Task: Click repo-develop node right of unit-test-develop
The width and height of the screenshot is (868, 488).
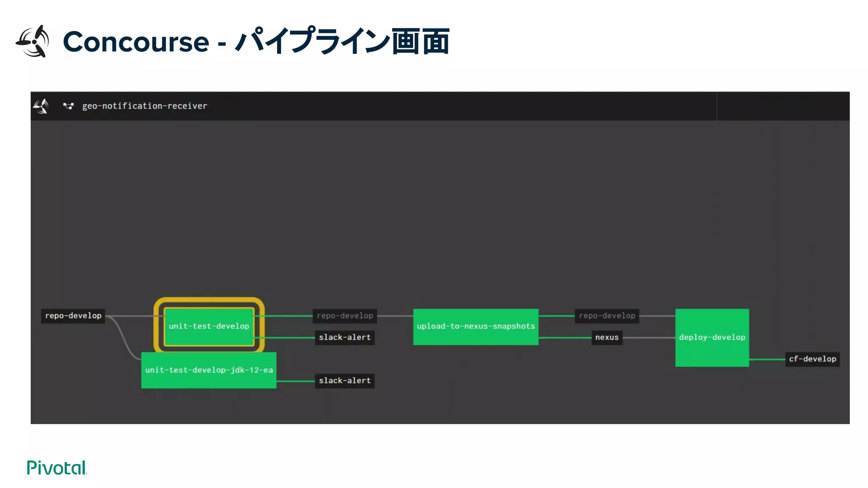Action: tap(345, 316)
